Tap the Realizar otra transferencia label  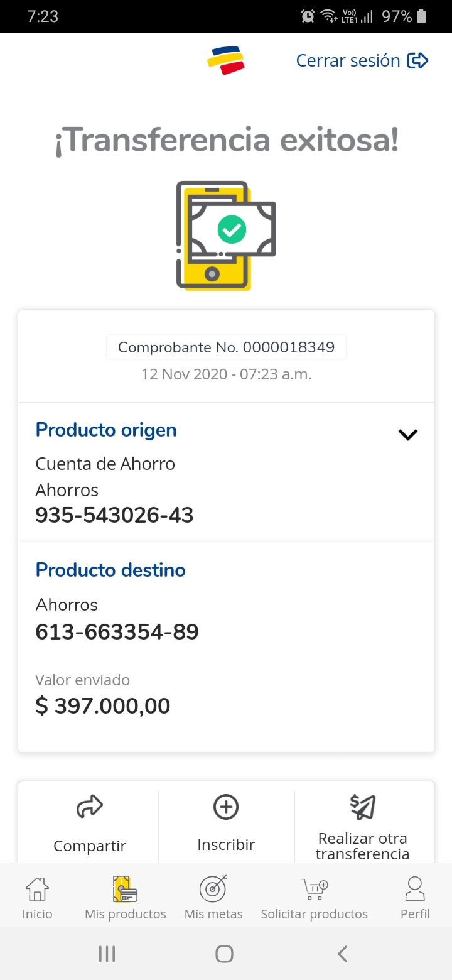click(363, 846)
